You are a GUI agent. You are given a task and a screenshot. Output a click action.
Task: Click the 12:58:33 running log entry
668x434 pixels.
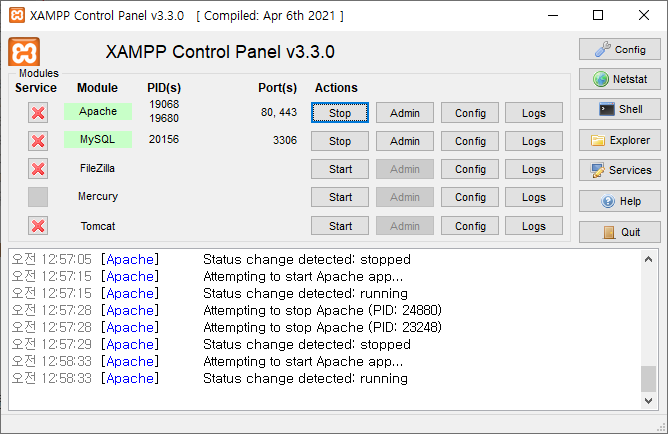210,378
